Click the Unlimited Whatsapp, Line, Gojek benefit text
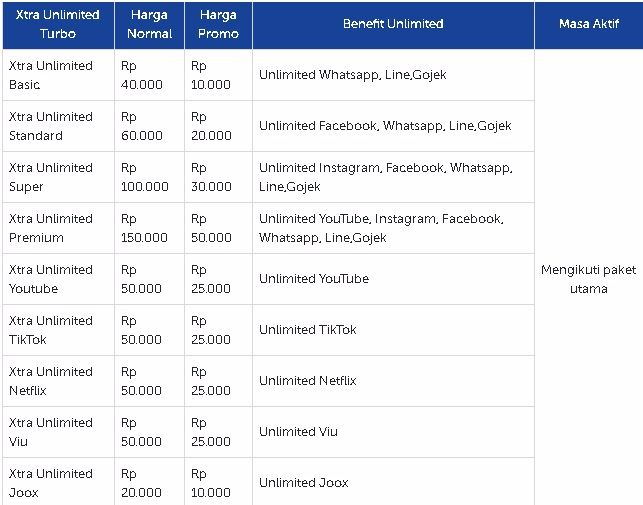The image size is (643, 505). [353, 75]
